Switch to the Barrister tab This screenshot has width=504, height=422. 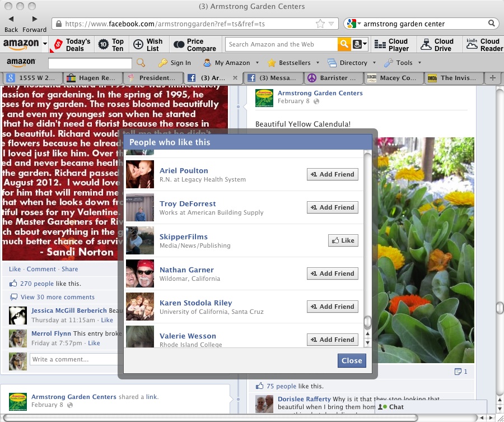333,78
